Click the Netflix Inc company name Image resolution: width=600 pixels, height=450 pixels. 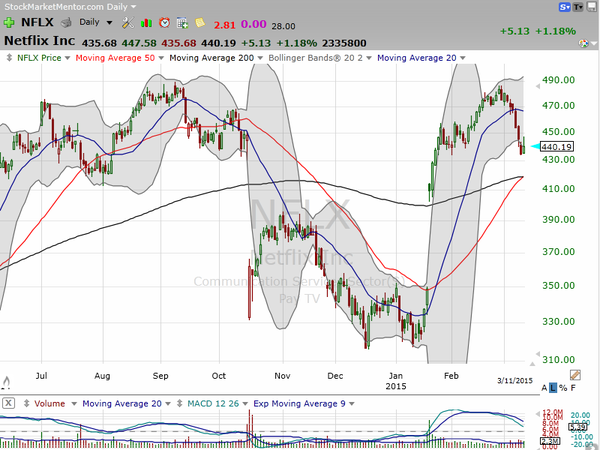pyautogui.click(x=39, y=41)
